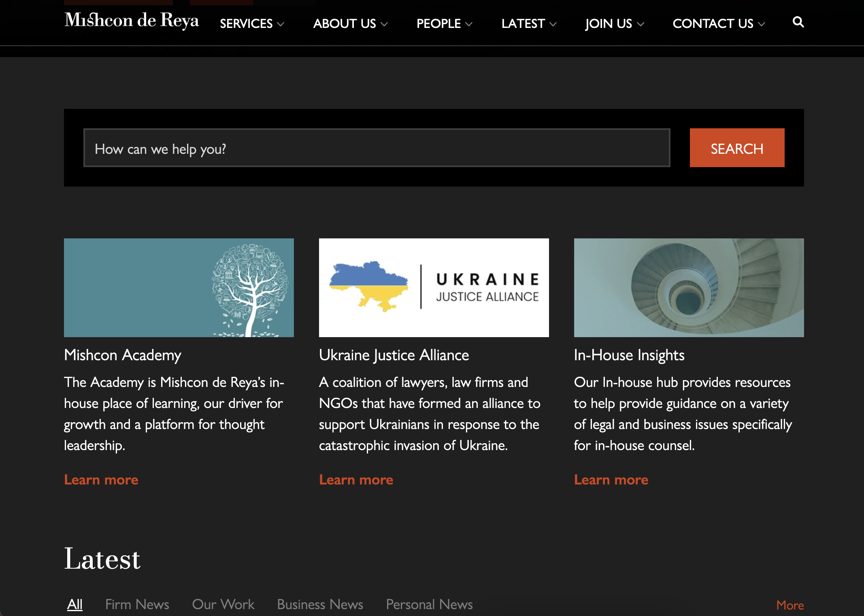The image size is (864, 616).
Task: Click Learn more under Ukraine Justice Alliance
Action: 356,480
